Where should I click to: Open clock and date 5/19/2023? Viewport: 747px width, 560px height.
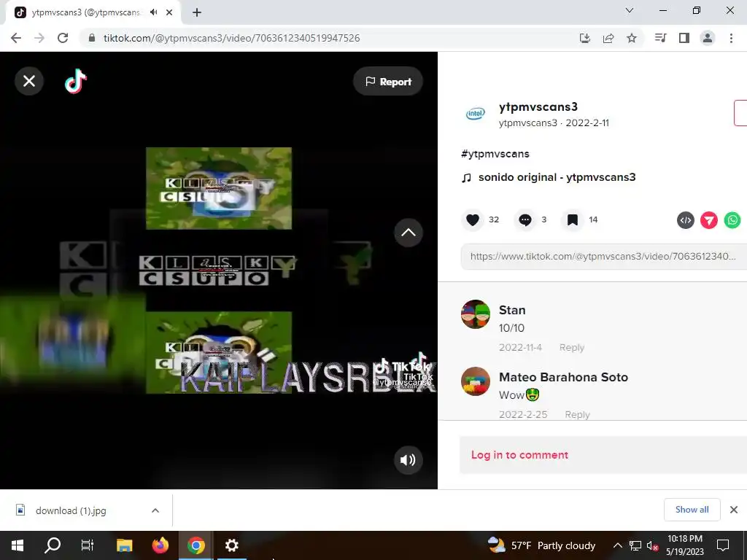[x=684, y=545]
